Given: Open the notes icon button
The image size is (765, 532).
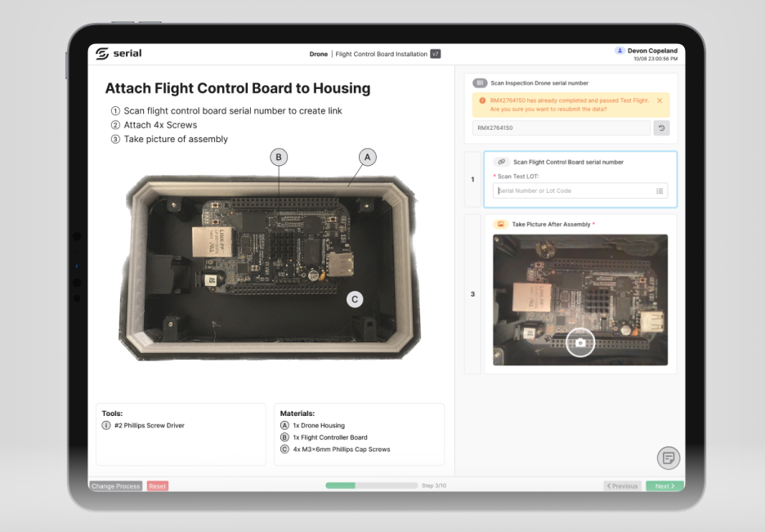Looking at the screenshot, I should coord(669,458).
